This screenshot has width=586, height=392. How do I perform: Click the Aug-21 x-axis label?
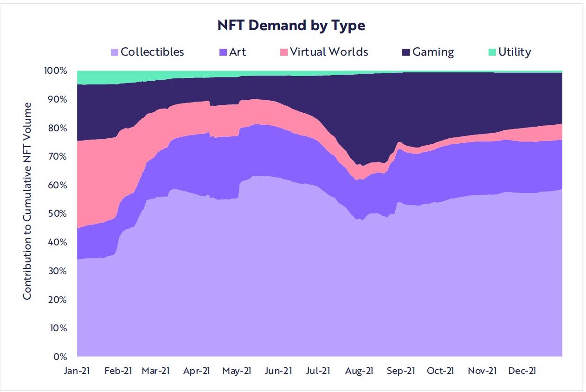pos(360,371)
